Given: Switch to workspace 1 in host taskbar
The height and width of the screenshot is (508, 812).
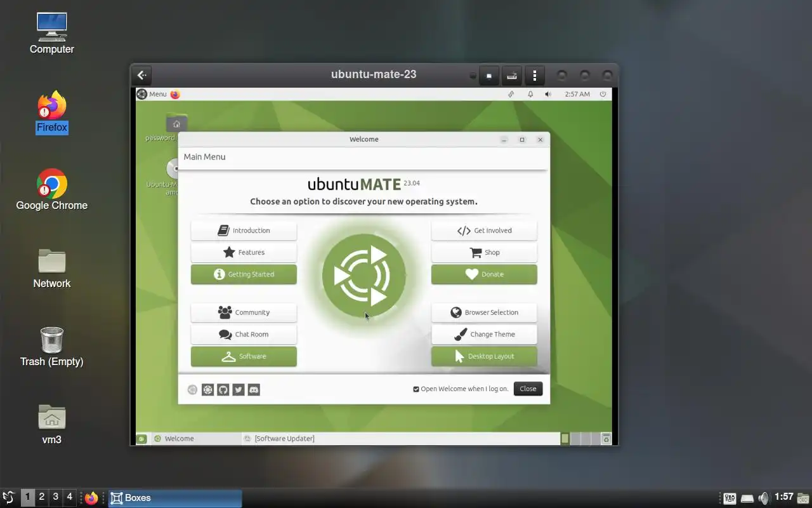Looking at the screenshot, I should coord(27,497).
